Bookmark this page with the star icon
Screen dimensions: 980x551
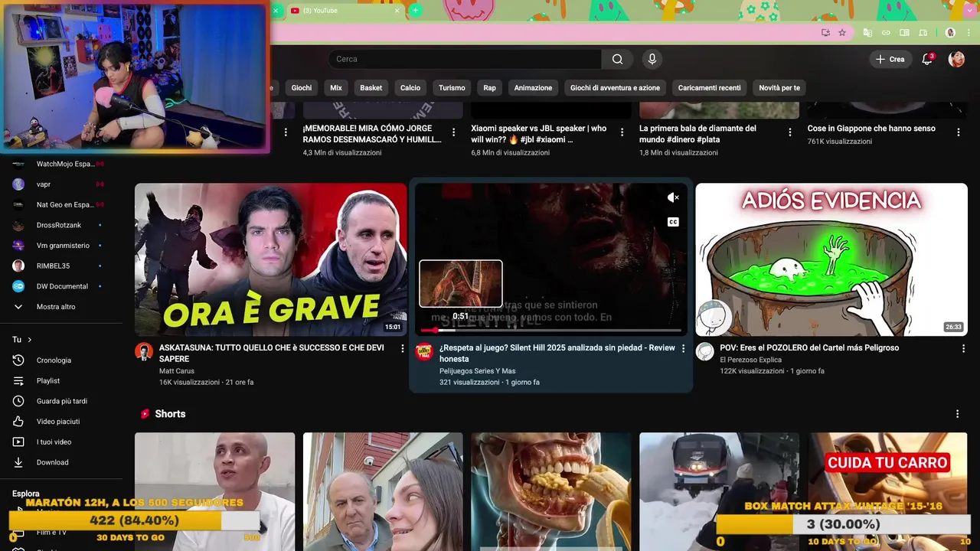pos(842,33)
